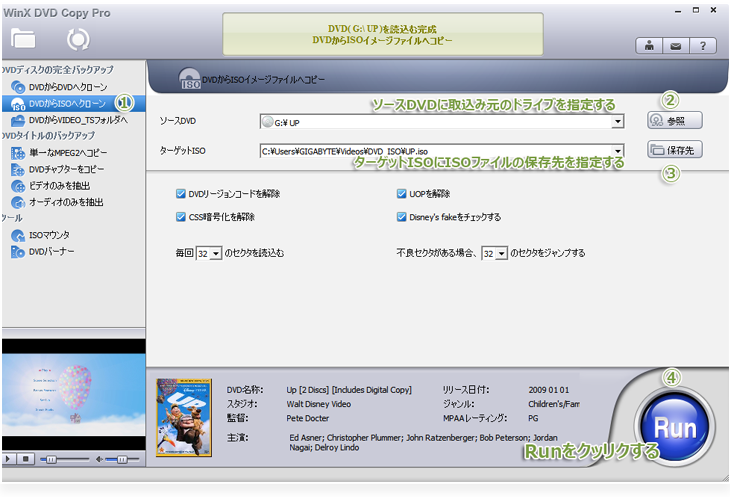The width and height of the screenshot is (730, 497).
Task: Click the user account icon button
Action: click(649, 45)
